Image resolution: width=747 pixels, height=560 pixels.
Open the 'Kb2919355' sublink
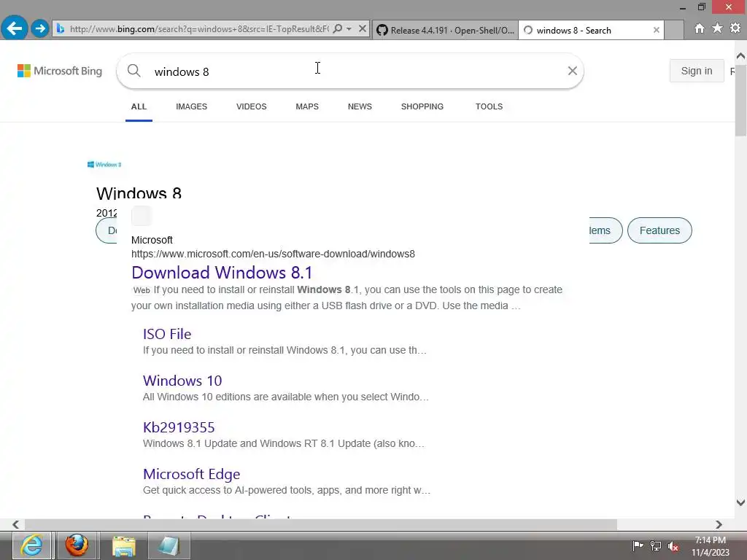click(179, 427)
